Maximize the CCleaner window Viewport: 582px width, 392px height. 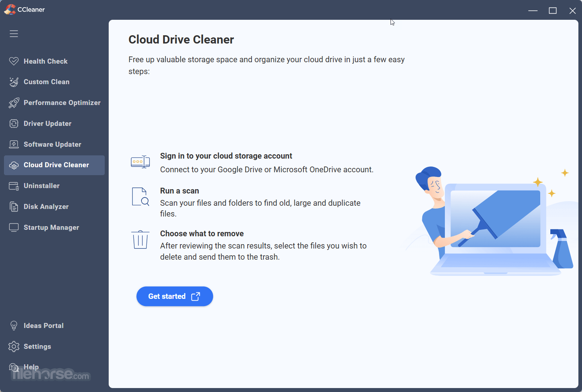[x=553, y=11]
